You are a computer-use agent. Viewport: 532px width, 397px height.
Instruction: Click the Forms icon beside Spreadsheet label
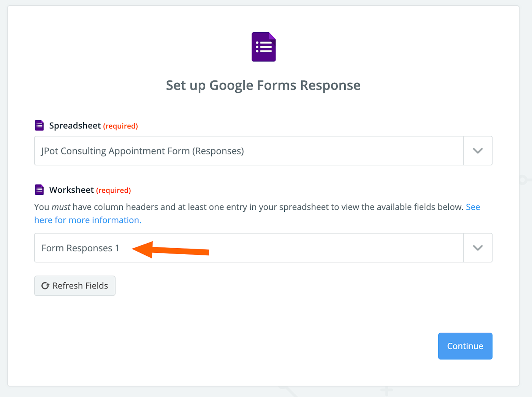pyautogui.click(x=40, y=125)
